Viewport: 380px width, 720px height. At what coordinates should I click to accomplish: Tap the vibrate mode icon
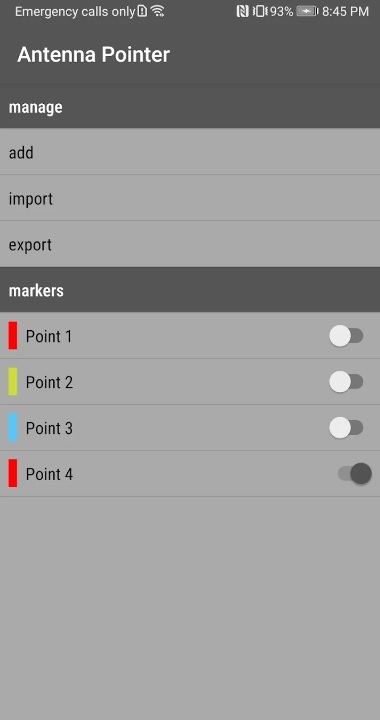(x=259, y=11)
